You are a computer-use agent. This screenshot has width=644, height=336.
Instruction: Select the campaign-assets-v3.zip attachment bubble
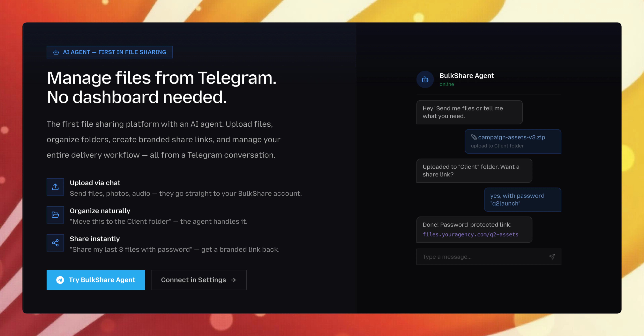click(513, 141)
